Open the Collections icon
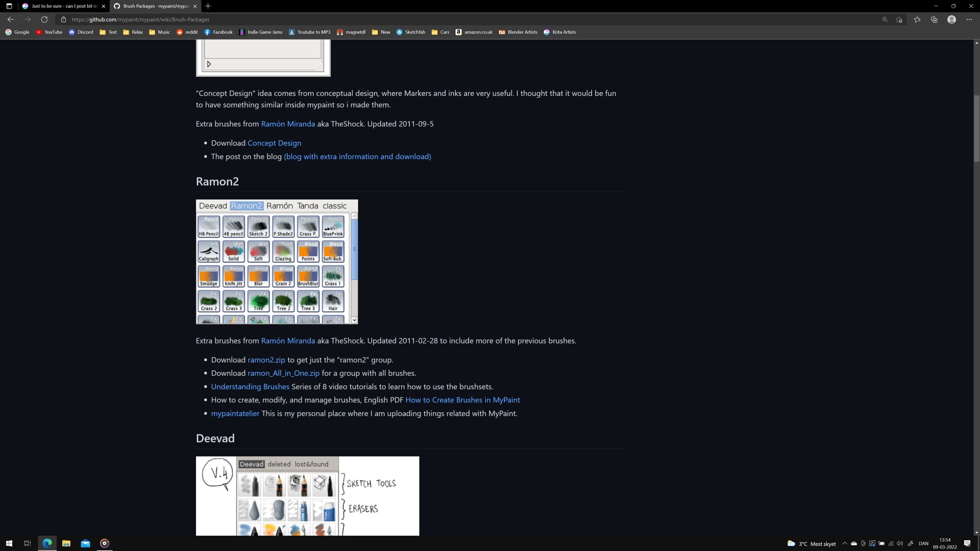Screen dimensions: 980x551 pos(934,19)
